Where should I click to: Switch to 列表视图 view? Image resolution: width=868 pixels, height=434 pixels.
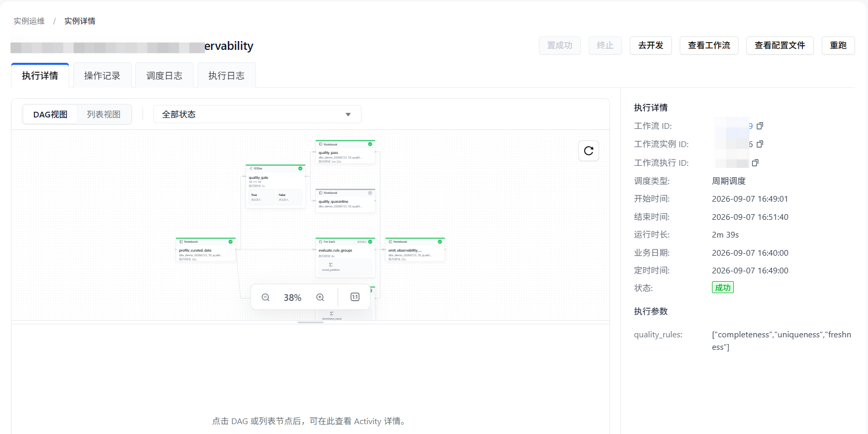point(103,114)
